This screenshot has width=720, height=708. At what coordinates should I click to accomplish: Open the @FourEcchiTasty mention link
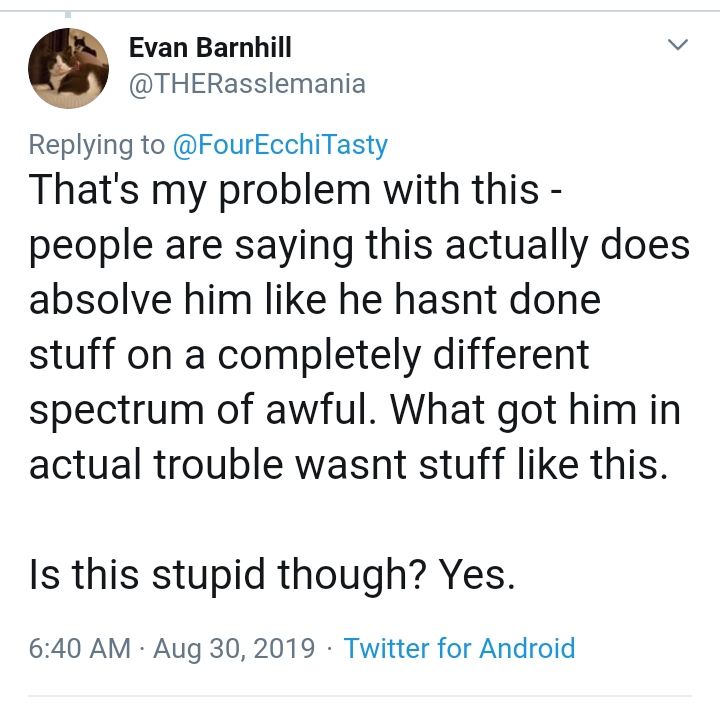pyautogui.click(x=280, y=145)
